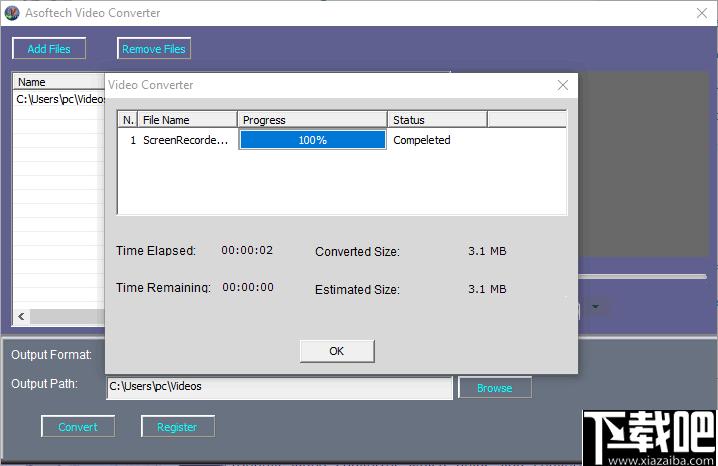The image size is (718, 466).
Task: Click the Output Format label
Action: [x=51, y=355]
